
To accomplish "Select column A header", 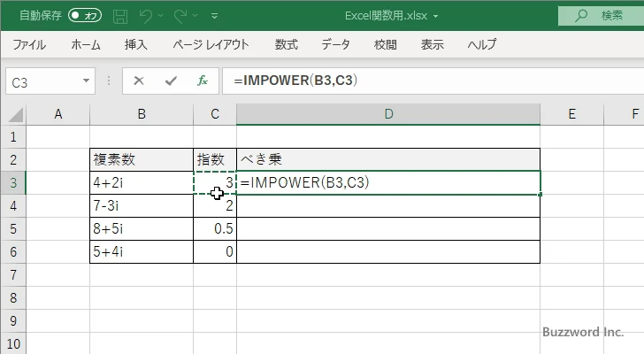I will [57, 114].
